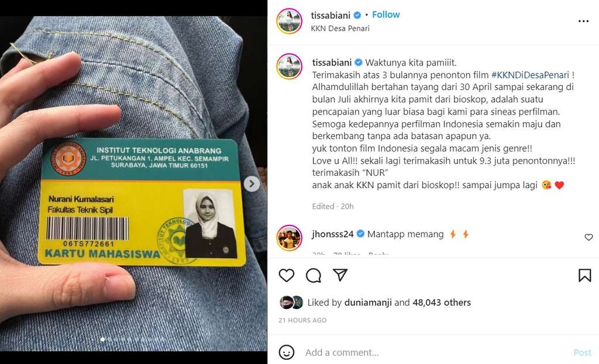Open comment bubble icon under post
Screen dimensions: 599x364
point(314,275)
